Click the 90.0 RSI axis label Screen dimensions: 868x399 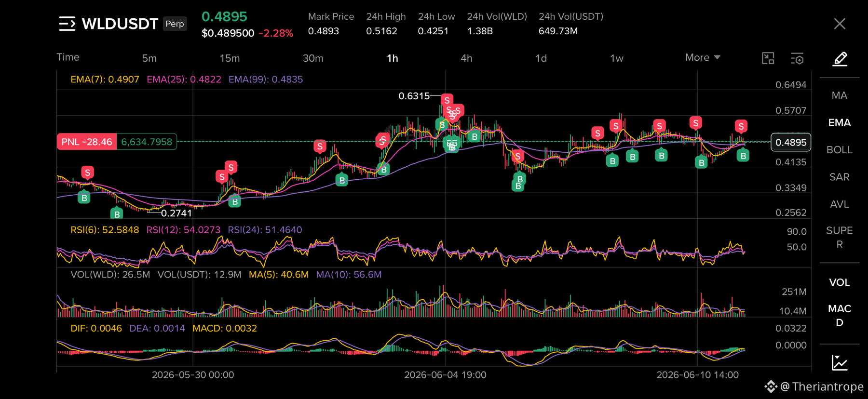pos(797,232)
